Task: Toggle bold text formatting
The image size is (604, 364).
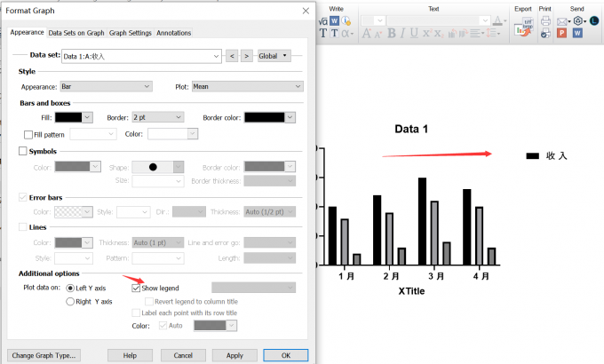Action: 392,34
